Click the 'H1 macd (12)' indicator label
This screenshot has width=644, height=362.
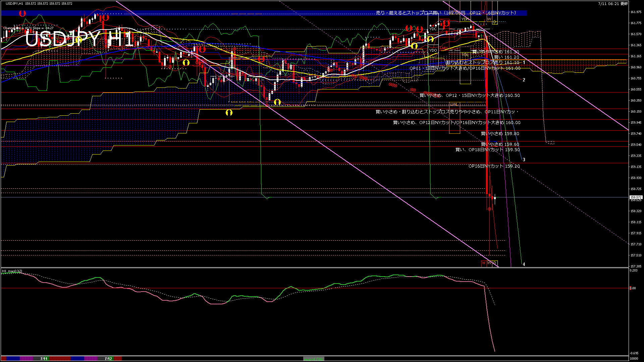[12, 271]
